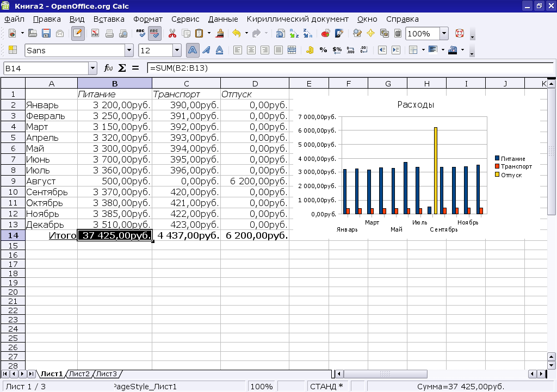Merge cells using toolbar icon
The width and height of the screenshot is (557, 392).
tap(292, 51)
